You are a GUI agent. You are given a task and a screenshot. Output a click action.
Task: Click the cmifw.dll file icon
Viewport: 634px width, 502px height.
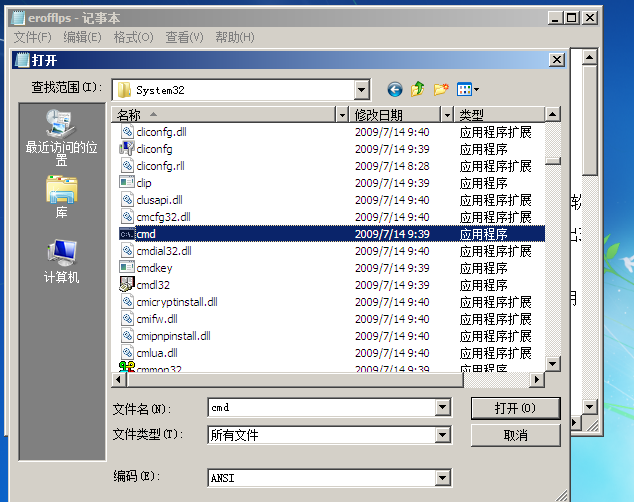coord(127,318)
